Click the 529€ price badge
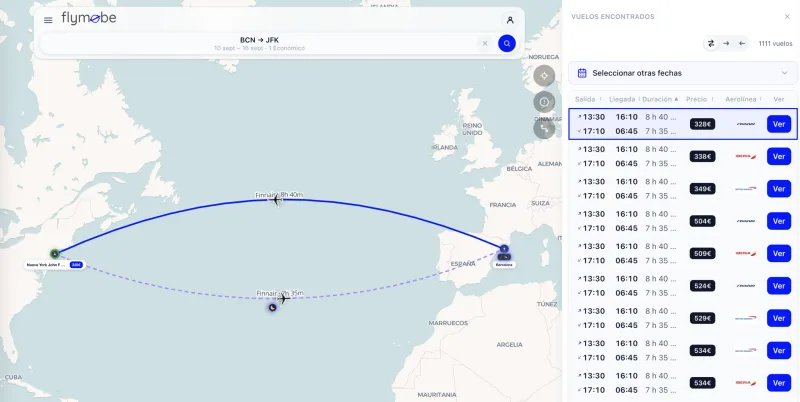This screenshot has height=402, width=800. click(703, 318)
